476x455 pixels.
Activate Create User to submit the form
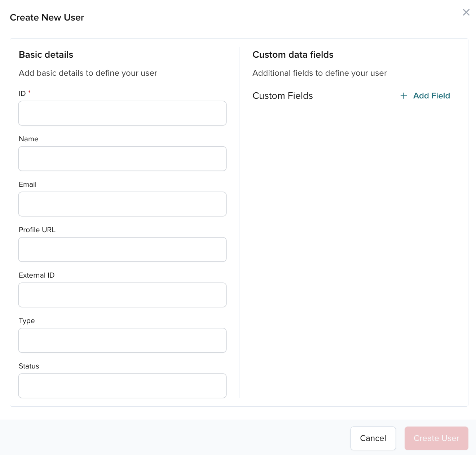(436, 438)
